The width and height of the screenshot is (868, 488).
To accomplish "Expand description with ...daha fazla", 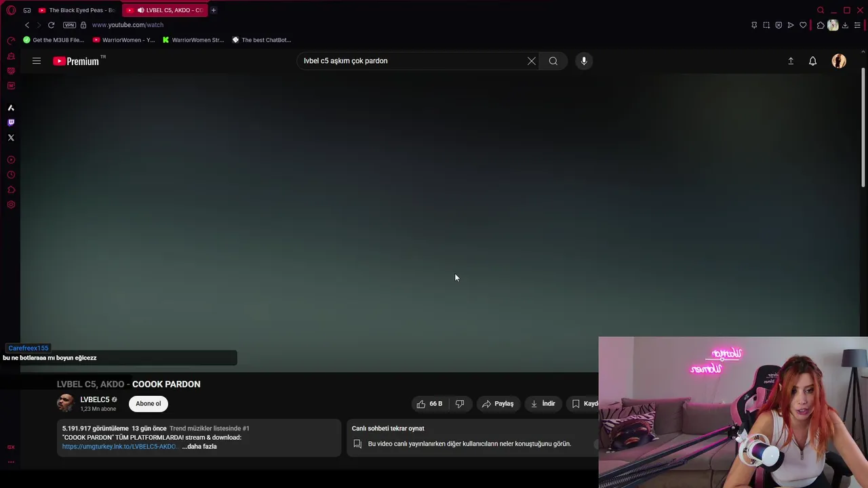I will pos(199,447).
